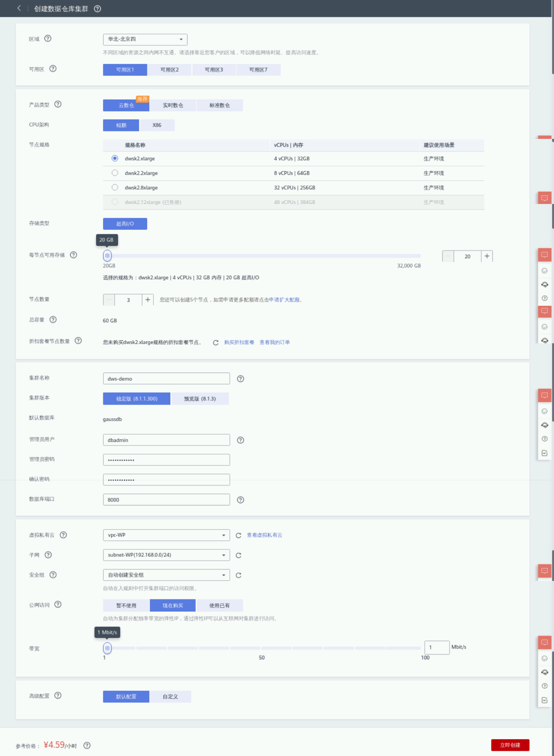Select 超高I/O storage type

[x=125, y=224]
